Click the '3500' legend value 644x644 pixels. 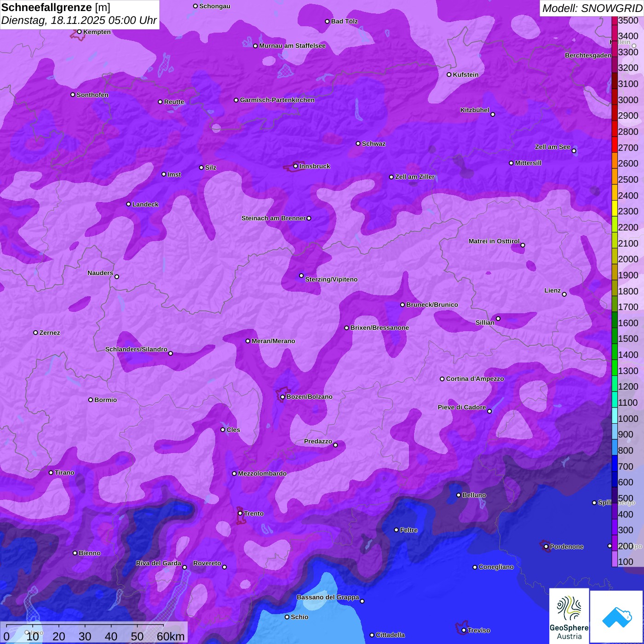pyautogui.click(x=628, y=20)
